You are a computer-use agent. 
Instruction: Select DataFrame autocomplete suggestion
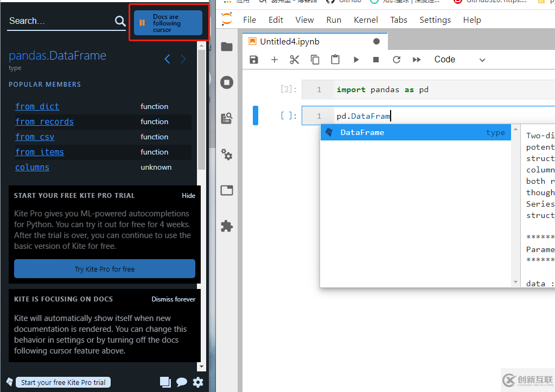416,132
